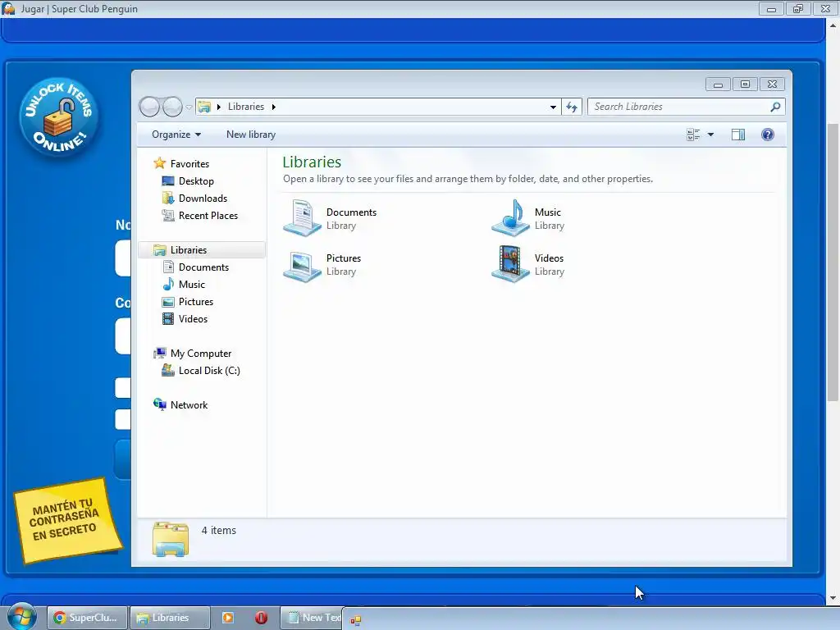The width and height of the screenshot is (840, 630).
Task: Switch to New Text taskbar button
Action: [312, 618]
